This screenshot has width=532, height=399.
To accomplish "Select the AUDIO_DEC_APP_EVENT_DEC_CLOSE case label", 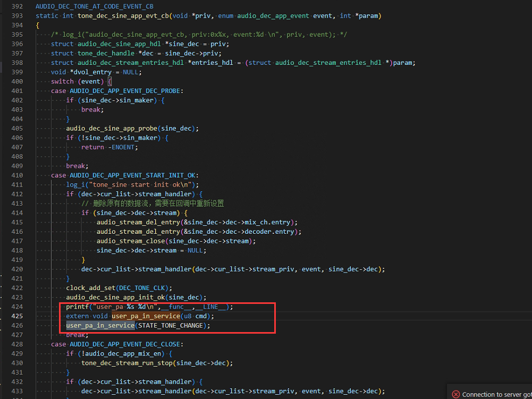I will 125,344.
